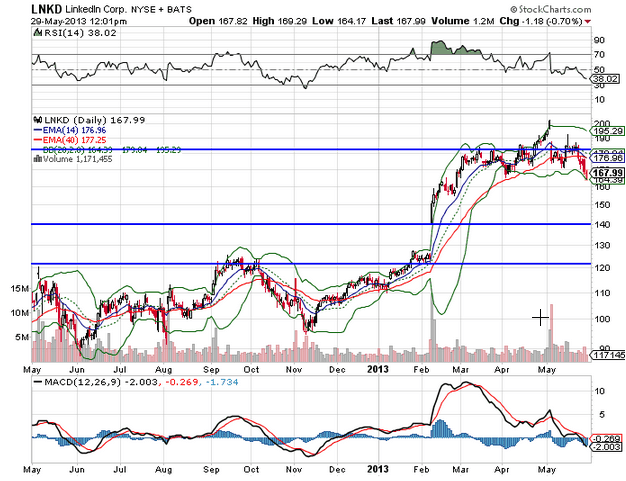Click the 'EMA(14) 176.96' legend text
Viewport: 626px width, 481px height.
point(74,130)
